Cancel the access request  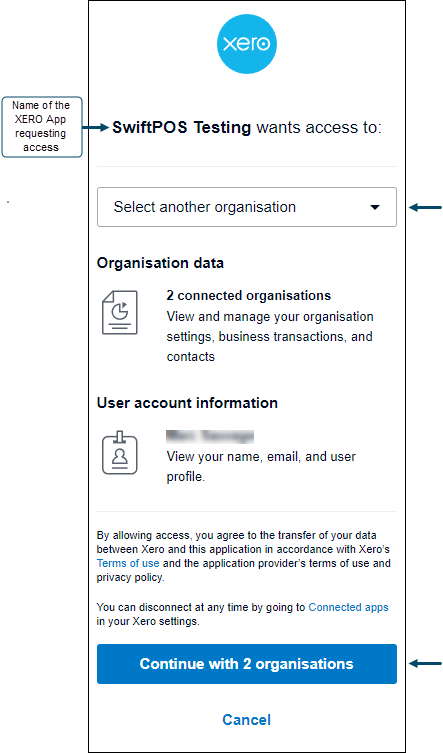(x=246, y=719)
